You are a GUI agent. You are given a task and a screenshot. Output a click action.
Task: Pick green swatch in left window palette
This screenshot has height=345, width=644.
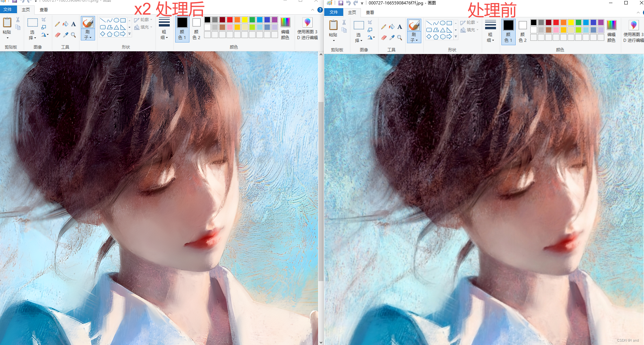pos(252,20)
